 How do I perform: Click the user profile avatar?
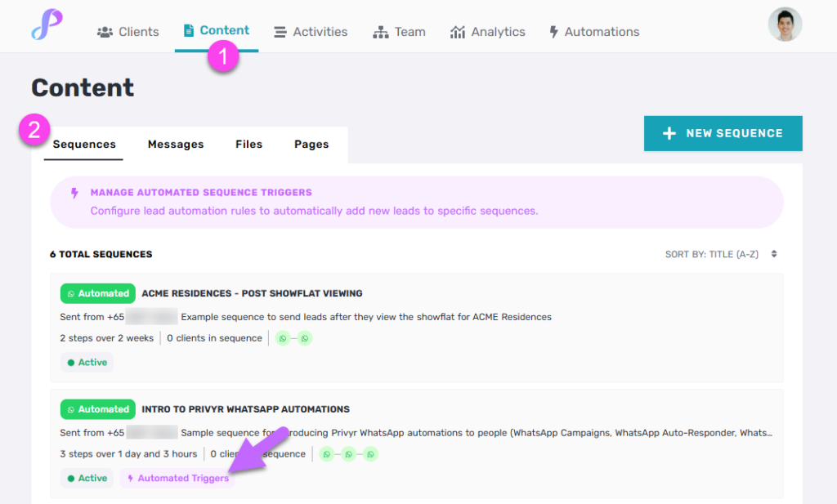pos(785,25)
